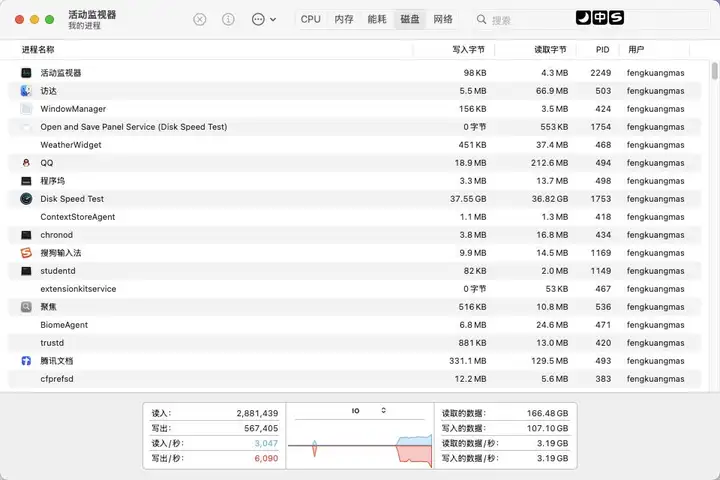Click 写出 value 567,405
The height and width of the screenshot is (480, 720).
point(261,429)
